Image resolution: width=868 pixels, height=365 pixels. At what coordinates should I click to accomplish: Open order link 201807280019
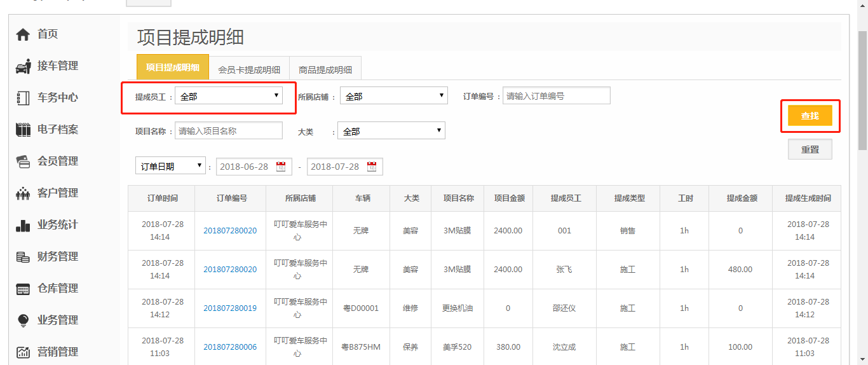230,308
